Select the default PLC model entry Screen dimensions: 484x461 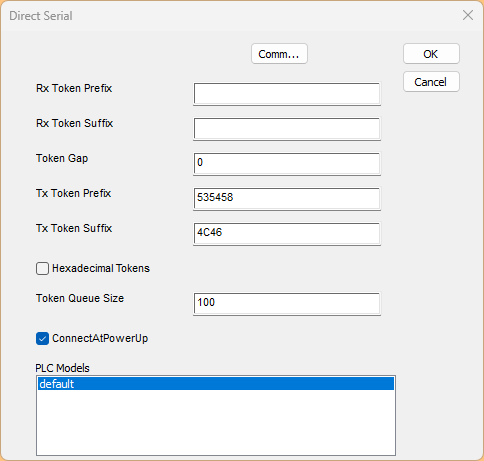(x=216, y=384)
